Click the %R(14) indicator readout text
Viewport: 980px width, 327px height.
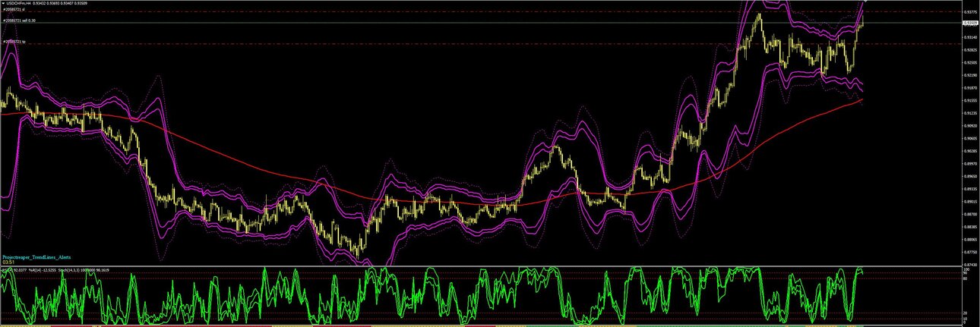click(42, 270)
